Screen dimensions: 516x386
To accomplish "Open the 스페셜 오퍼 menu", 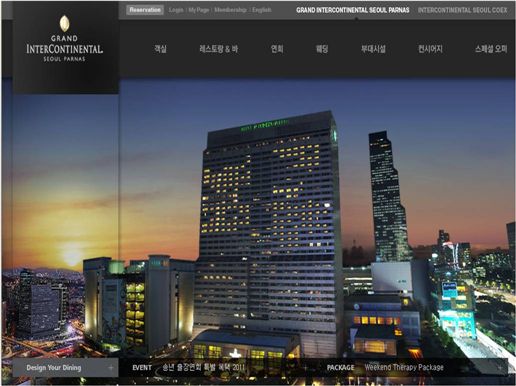I will point(491,49).
